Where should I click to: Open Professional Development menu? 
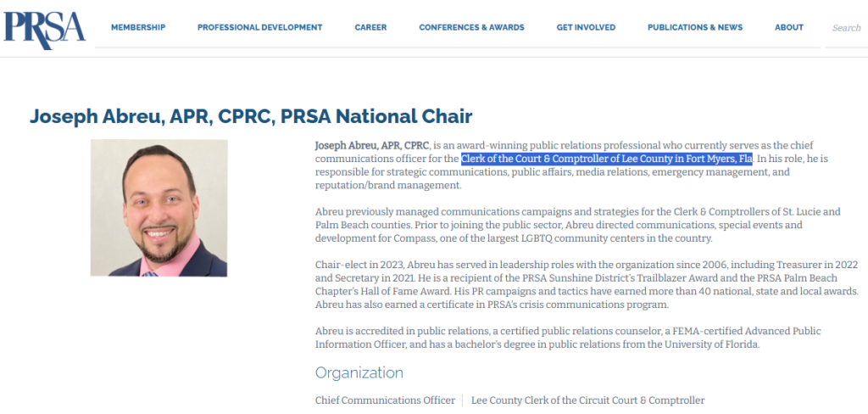pyautogui.click(x=259, y=27)
